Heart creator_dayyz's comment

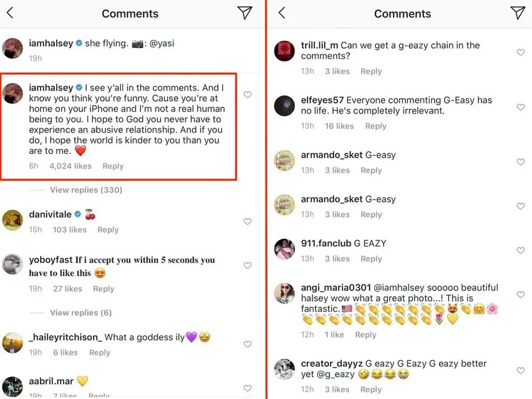click(x=521, y=370)
